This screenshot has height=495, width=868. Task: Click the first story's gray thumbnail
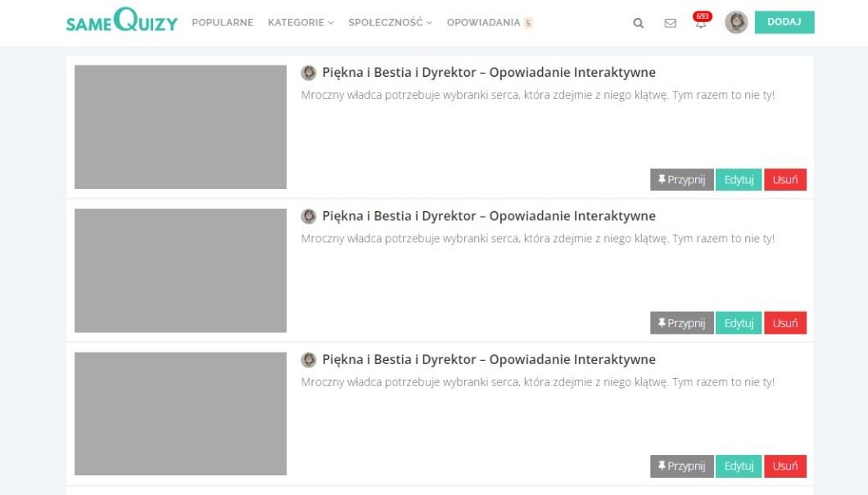[x=180, y=127]
